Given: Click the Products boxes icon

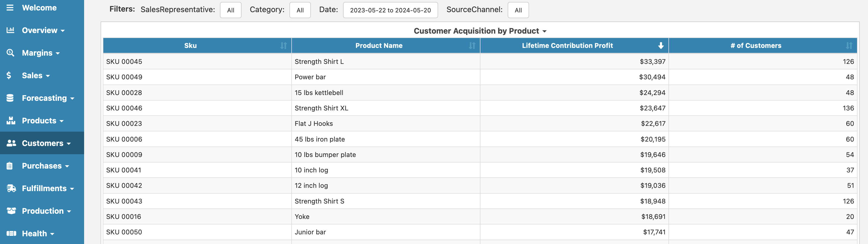Looking at the screenshot, I should (x=11, y=120).
